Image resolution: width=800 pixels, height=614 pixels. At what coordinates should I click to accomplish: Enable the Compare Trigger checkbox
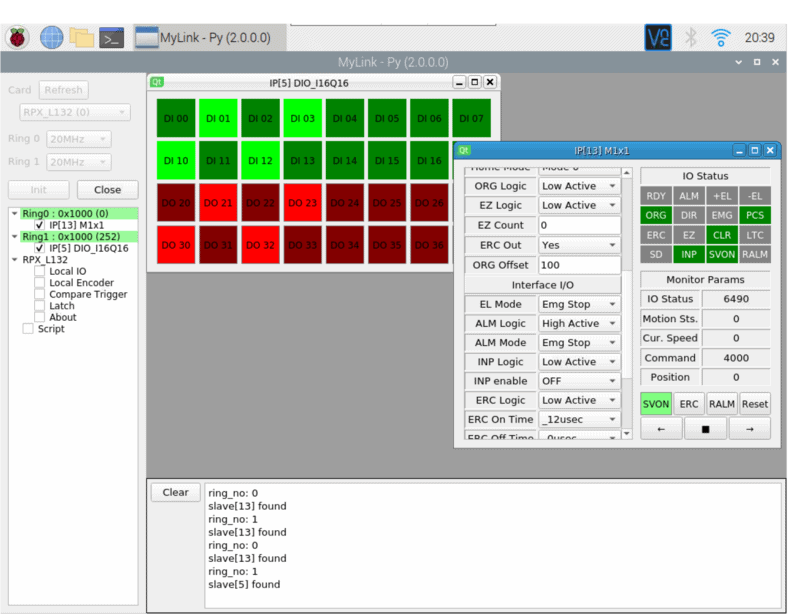[39, 294]
